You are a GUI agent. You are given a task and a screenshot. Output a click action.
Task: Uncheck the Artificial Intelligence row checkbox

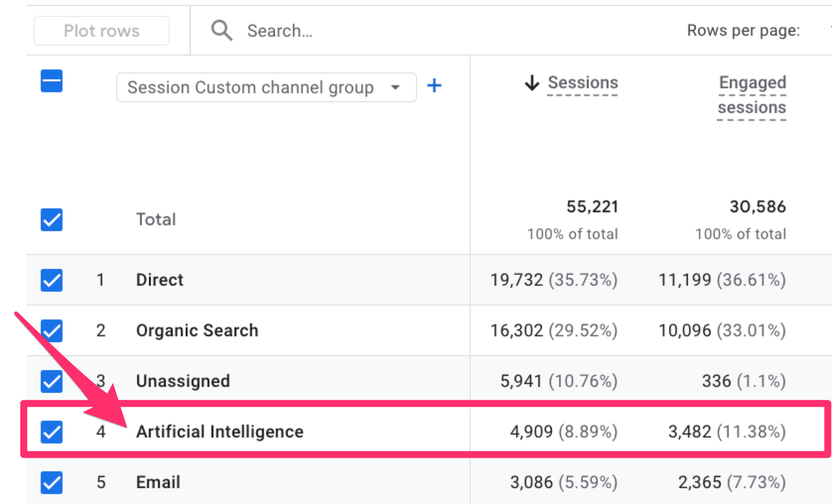pyautogui.click(x=52, y=432)
